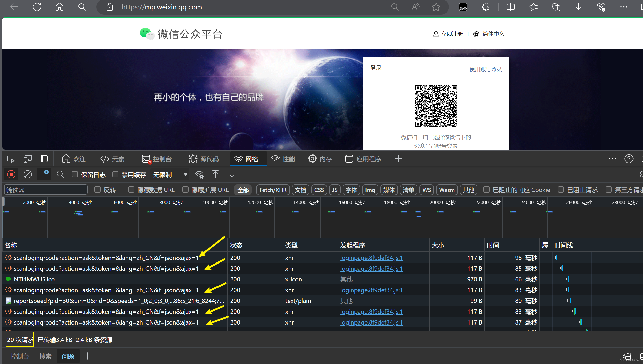Go to browser home page icon

pos(60,7)
